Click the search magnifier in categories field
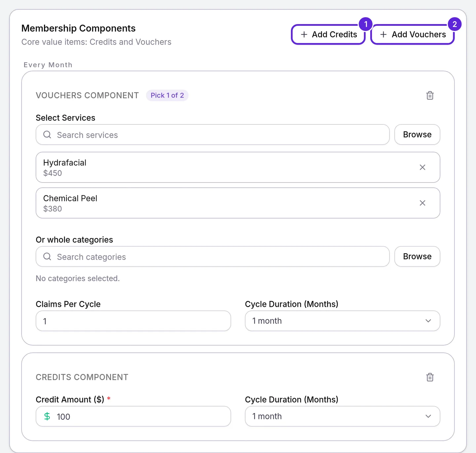The width and height of the screenshot is (476, 453). click(x=47, y=257)
